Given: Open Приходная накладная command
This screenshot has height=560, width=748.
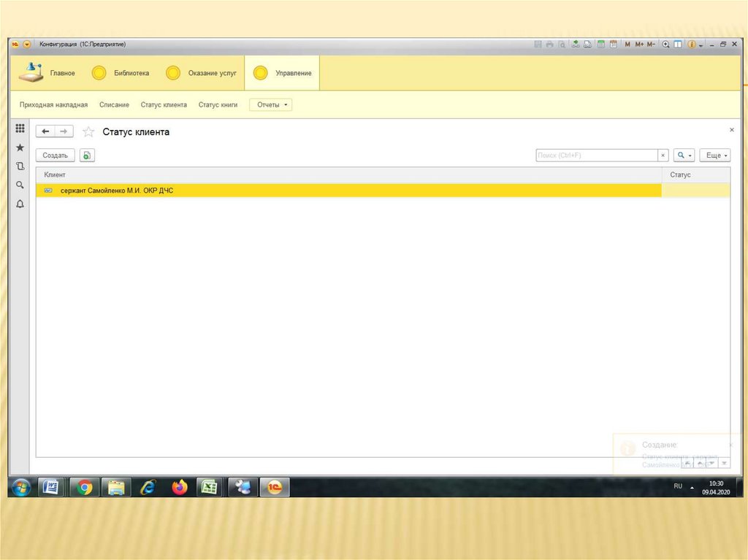Looking at the screenshot, I should click(53, 105).
